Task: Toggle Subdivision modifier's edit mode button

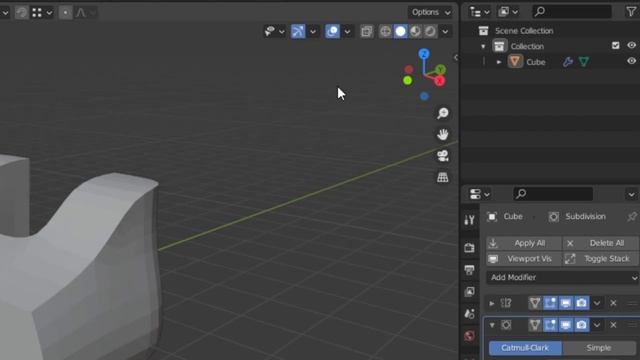Action: pyautogui.click(x=550, y=325)
